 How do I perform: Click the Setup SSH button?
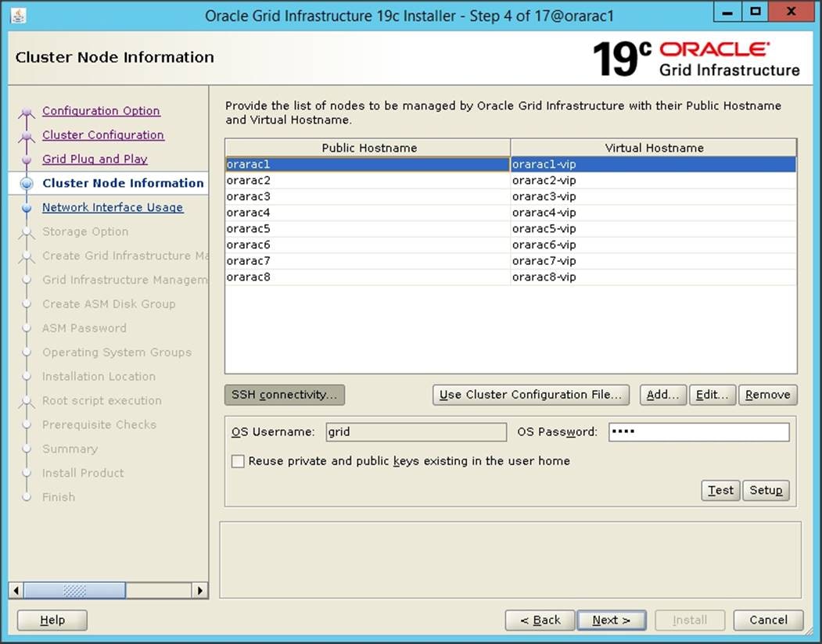(x=766, y=491)
